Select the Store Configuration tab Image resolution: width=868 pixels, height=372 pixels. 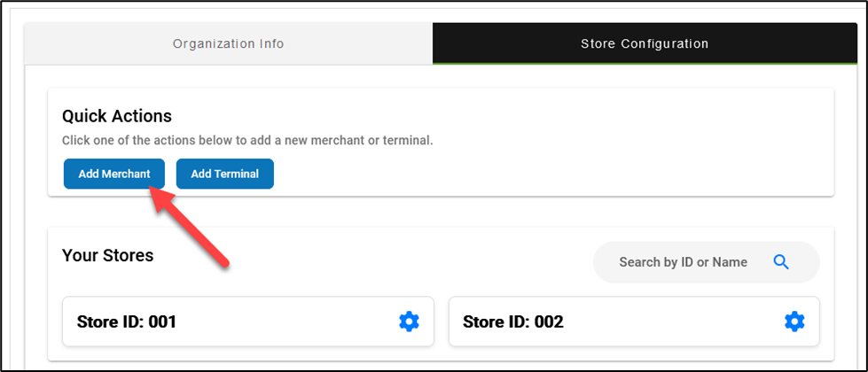point(645,43)
